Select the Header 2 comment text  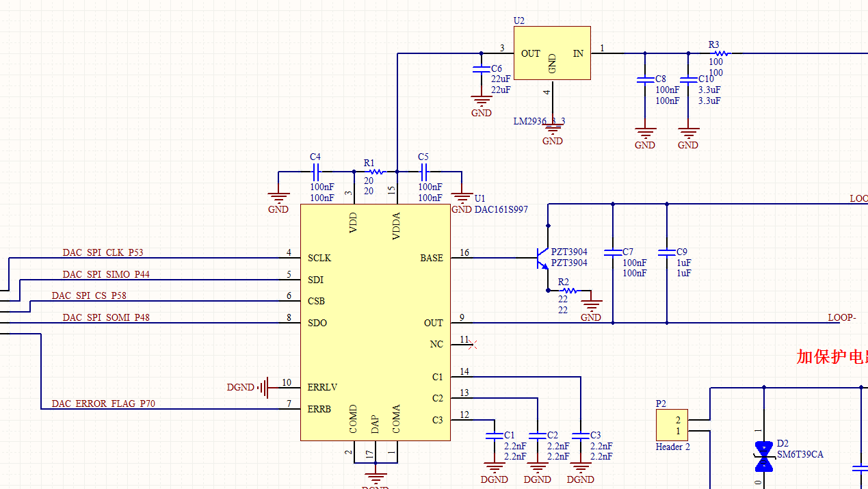point(673,447)
